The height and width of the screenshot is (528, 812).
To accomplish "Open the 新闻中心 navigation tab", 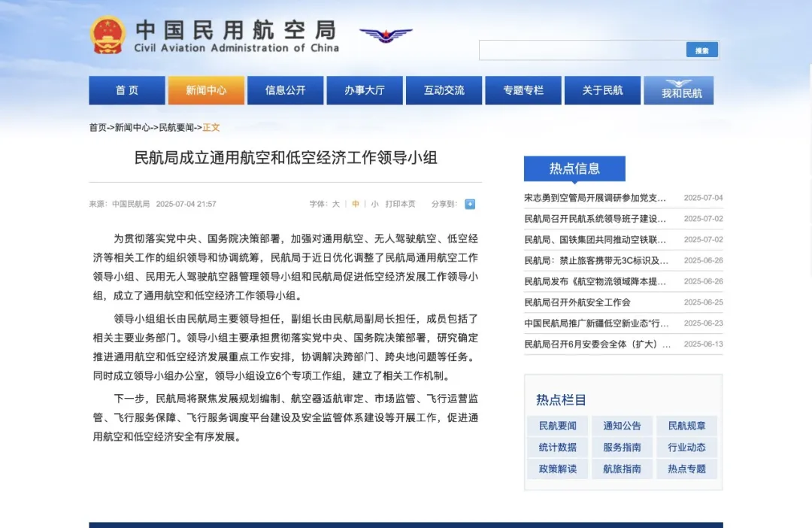I will [206, 90].
